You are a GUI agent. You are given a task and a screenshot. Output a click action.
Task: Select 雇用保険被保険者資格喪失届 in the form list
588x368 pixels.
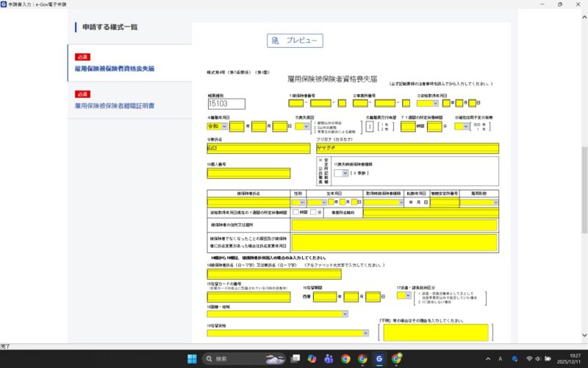(115, 68)
